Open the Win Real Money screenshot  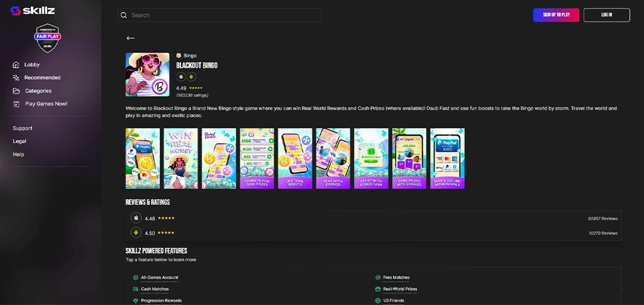pos(180,158)
